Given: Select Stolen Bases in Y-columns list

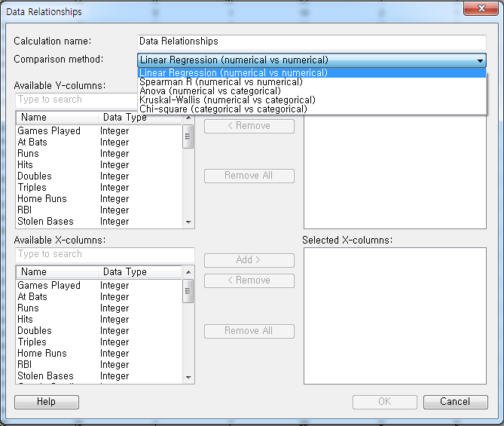Looking at the screenshot, I should (x=99, y=222).
